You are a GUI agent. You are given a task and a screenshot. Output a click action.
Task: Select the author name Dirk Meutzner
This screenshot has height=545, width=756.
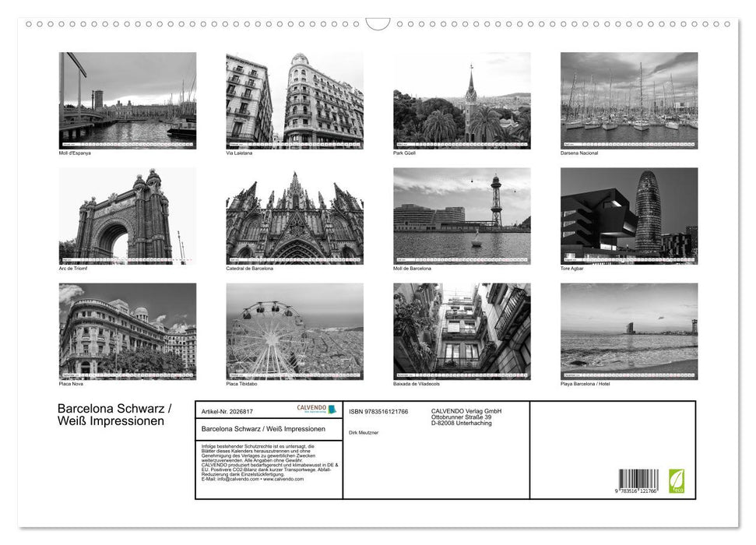[363, 433]
